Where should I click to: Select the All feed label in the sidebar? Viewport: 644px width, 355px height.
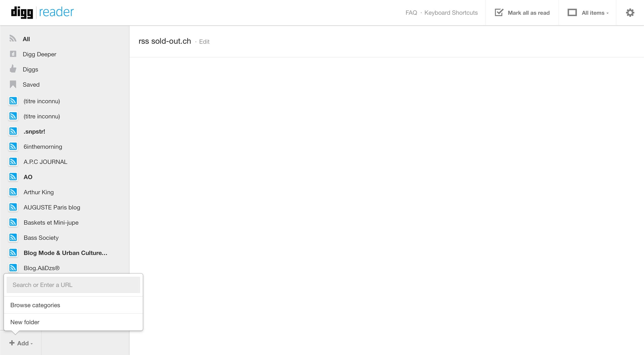pyautogui.click(x=26, y=39)
